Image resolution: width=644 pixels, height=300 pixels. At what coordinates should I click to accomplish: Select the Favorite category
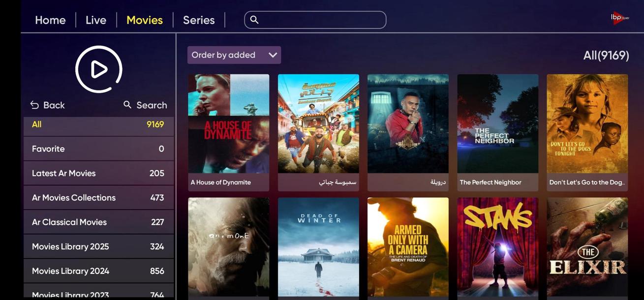pyautogui.click(x=98, y=149)
